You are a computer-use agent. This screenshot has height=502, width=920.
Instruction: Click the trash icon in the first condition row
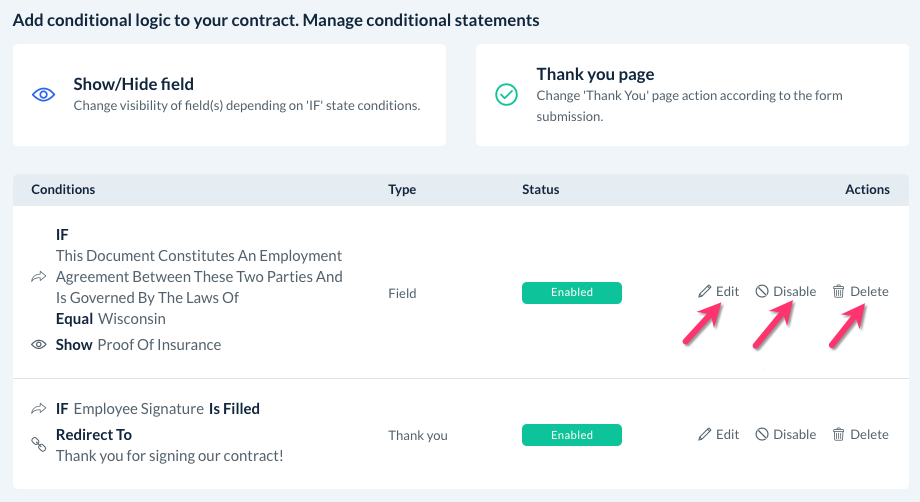839,292
